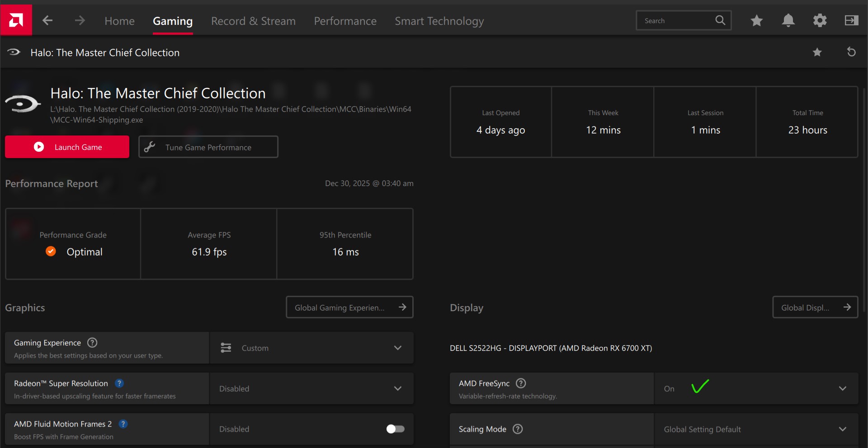Click the Launch Game button
This screenshot has width=868, height=448.
tap(67, 147)
